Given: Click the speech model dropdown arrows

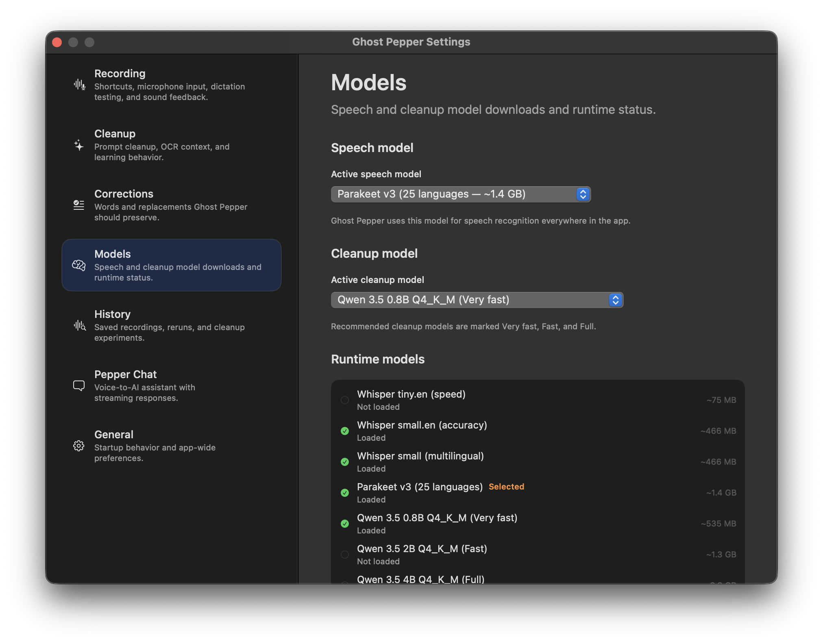Looking at the screenshot, I should tap(583, 194).
